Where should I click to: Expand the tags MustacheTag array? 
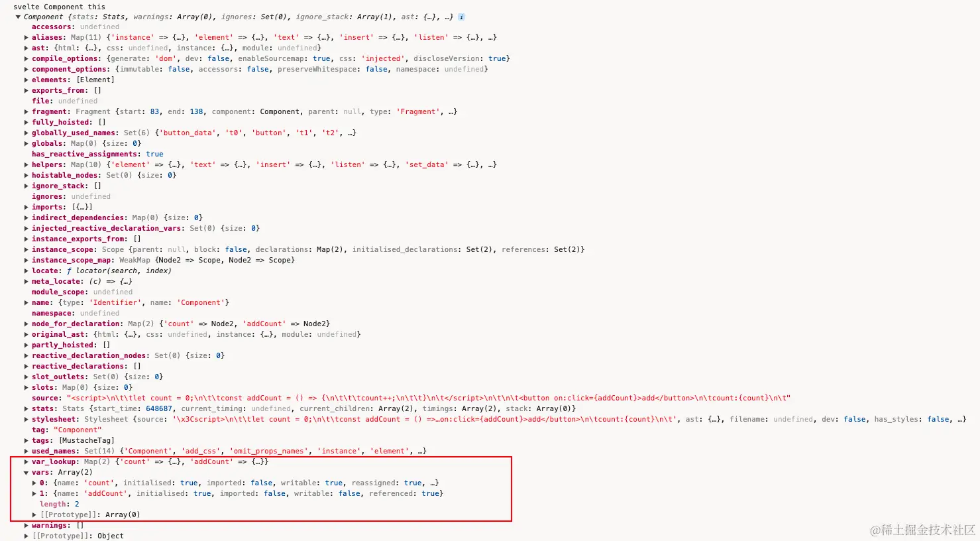click(x=26, y=441)
